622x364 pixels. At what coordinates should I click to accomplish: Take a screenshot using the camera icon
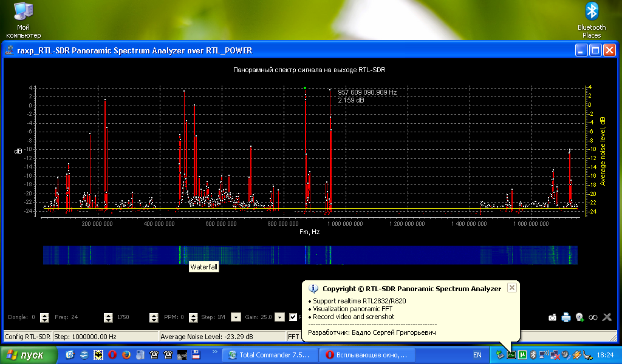pyautogui.click(x=552, y=317)
